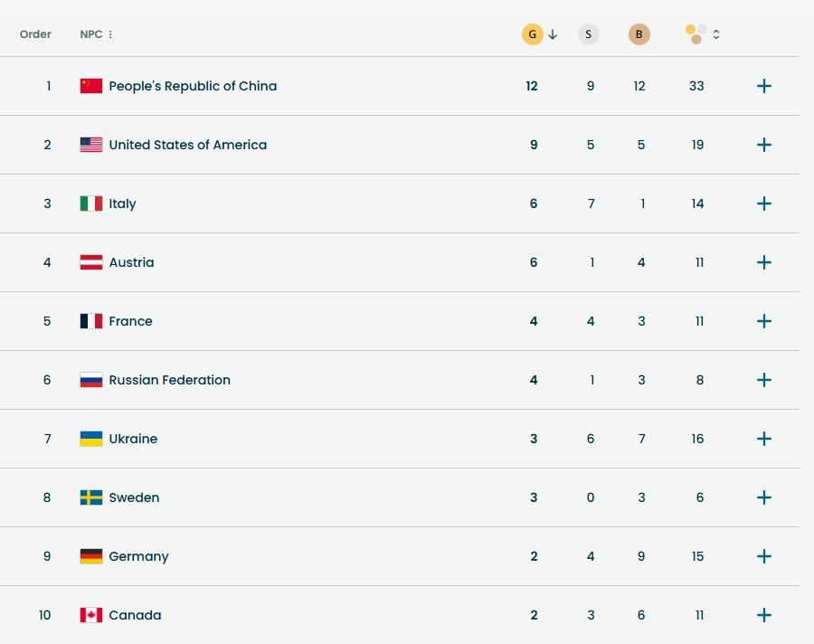This screenshot has width=814, height=644.
Task: Expand Italy medal details
Action: pos(764,204)
